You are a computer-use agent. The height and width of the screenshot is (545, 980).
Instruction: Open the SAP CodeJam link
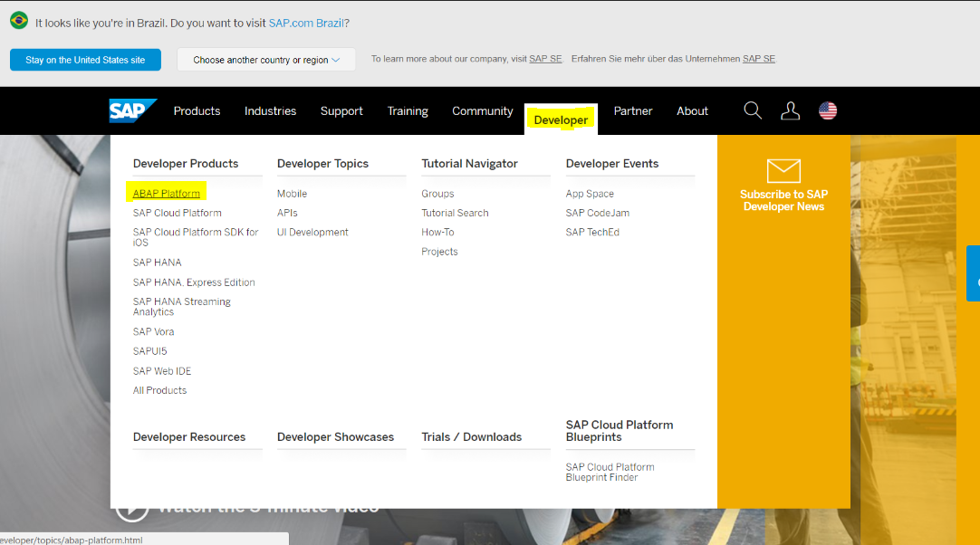click(598, 213)
